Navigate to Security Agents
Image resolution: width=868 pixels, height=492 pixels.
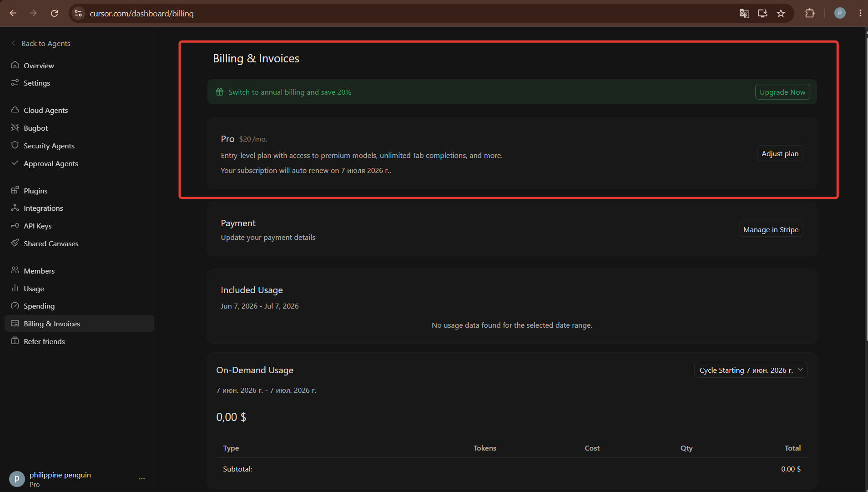click(x=79, y=146)
